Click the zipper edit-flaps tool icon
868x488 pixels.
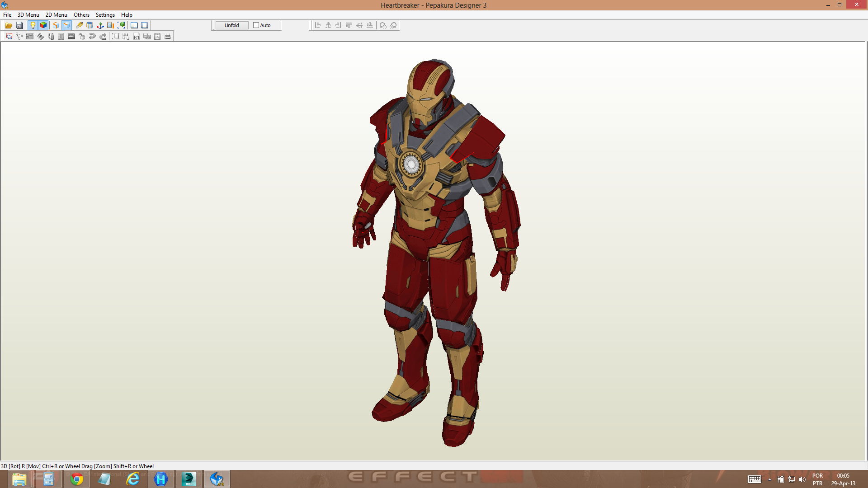pyautogui.click(x=30, y=37)
